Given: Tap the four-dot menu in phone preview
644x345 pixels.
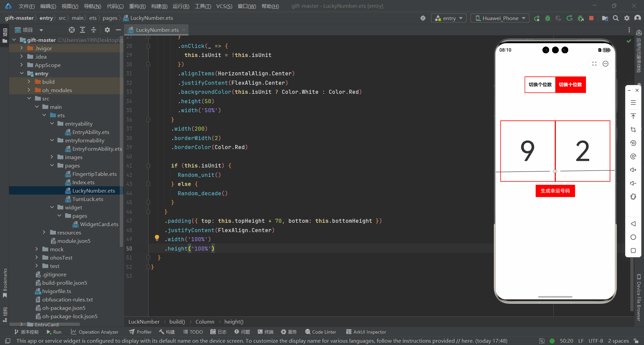Looking at the screenshot, I should coord(594,64).
